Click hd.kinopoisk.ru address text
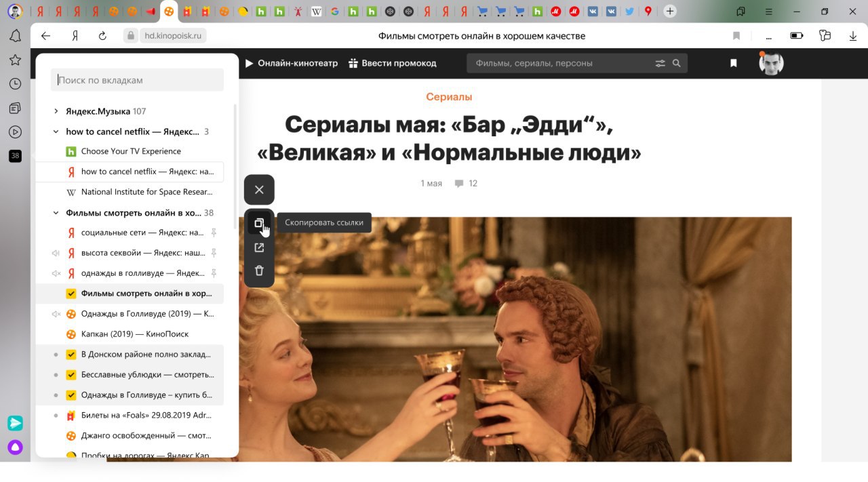This screenshot has width=868, height=482. (174, 36)
